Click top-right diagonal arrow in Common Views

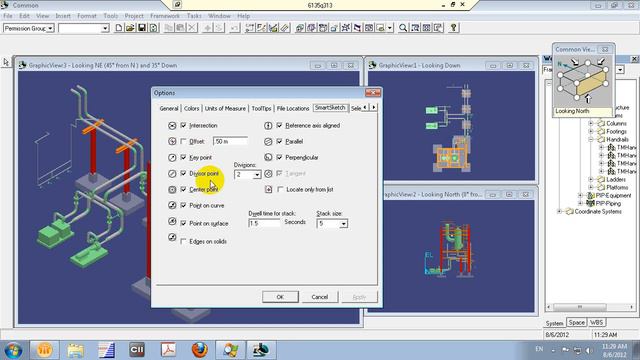coord(601,62)
